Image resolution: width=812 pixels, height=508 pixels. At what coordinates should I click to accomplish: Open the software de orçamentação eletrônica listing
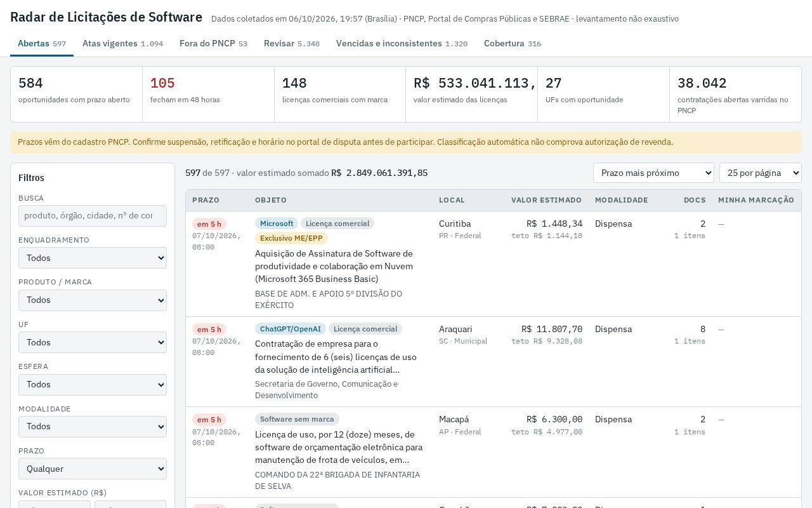(339, 447)
